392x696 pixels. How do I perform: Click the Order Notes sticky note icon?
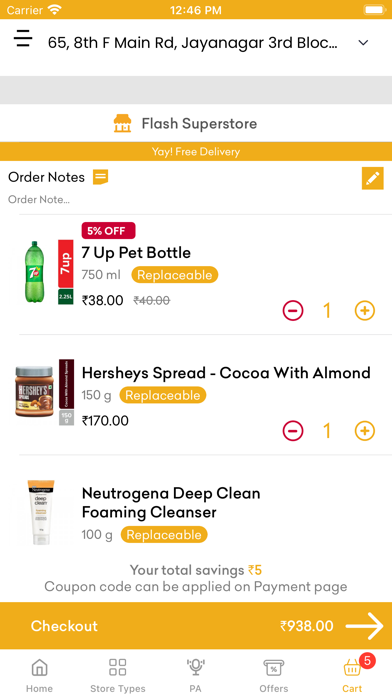[x=100, y=177]
